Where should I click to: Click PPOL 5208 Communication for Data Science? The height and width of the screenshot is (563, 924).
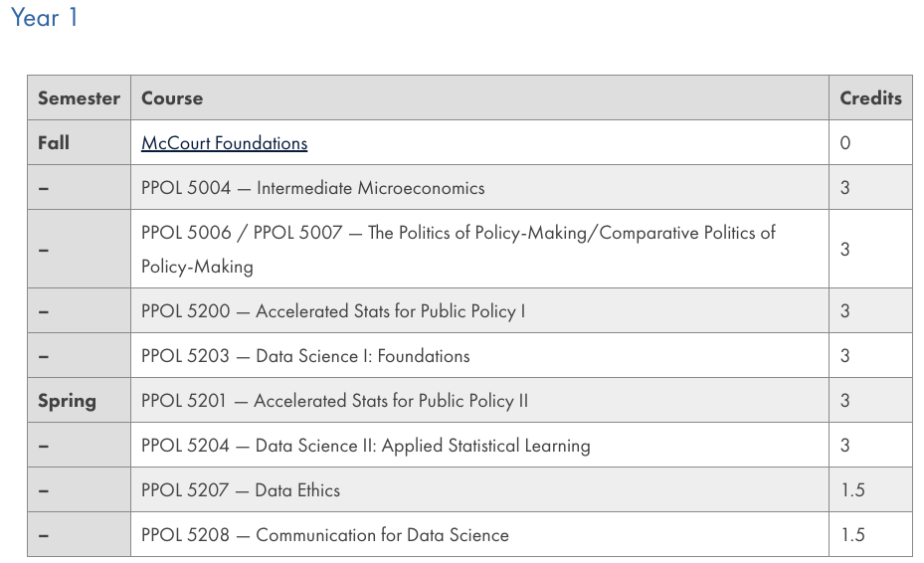click(x=324, y=535)
